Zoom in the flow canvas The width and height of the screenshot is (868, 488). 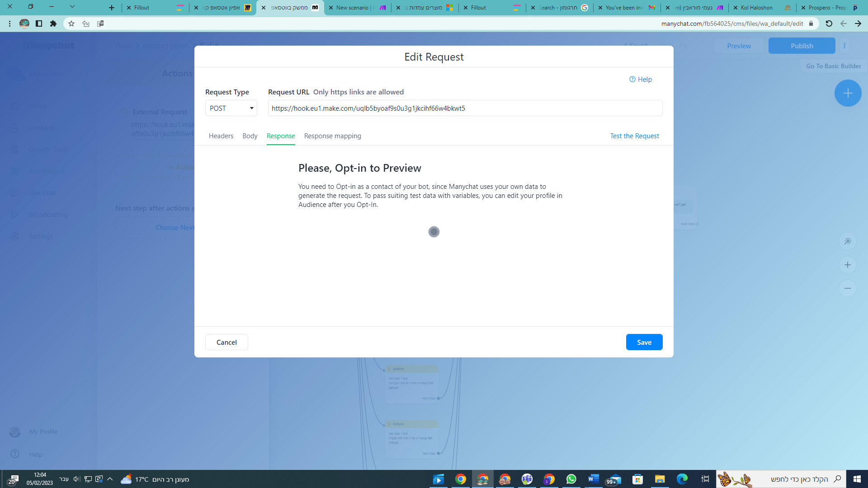click(x=848, y=265)
